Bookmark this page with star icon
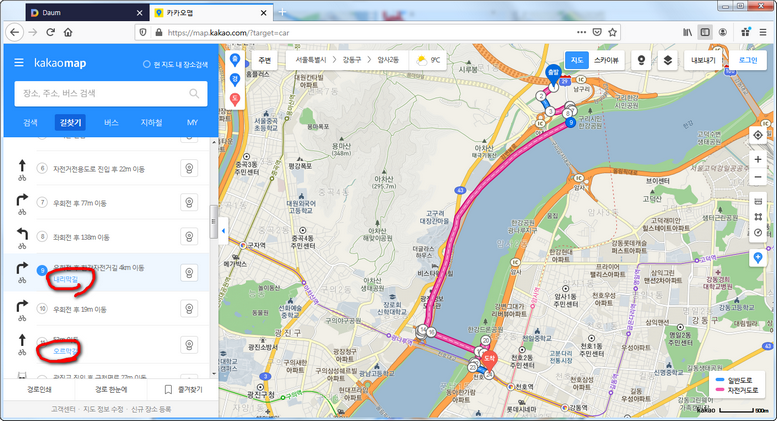Viewport: 777px width, 421px height. click(612, 32)
